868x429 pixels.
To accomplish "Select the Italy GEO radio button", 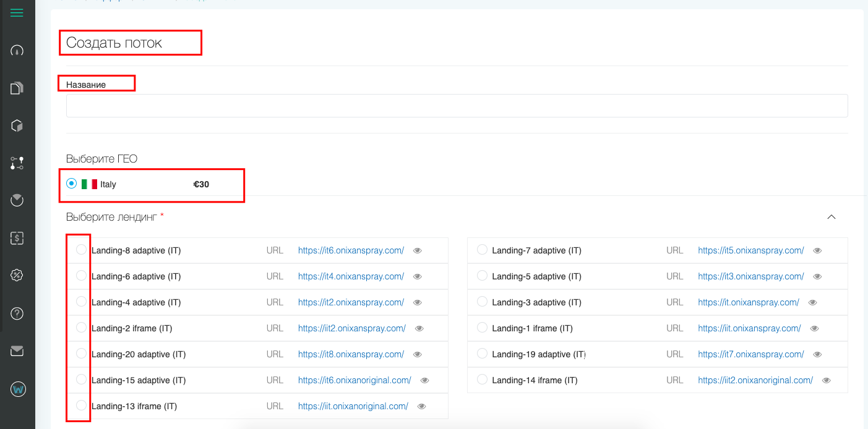I will (x=72, y=184).
